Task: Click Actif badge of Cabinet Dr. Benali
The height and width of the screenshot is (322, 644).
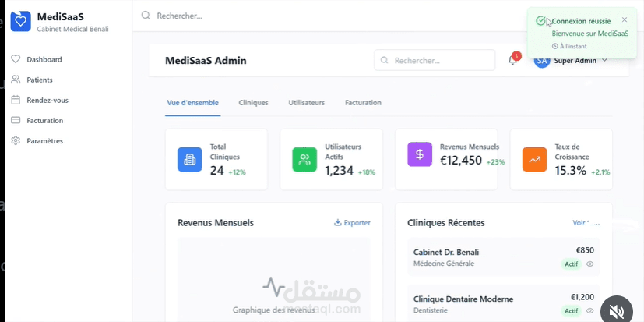Action: click(x=572, y=264)
